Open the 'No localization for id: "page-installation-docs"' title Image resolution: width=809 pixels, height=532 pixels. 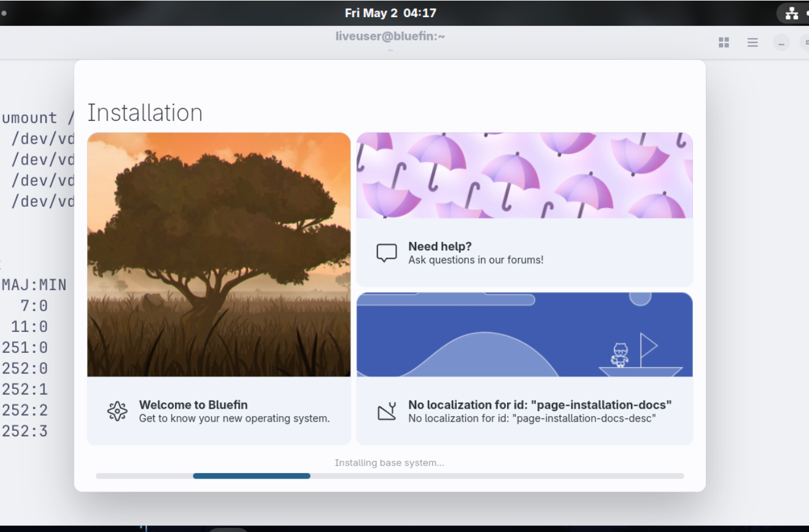pyautogui.click(x=540, y=404)
